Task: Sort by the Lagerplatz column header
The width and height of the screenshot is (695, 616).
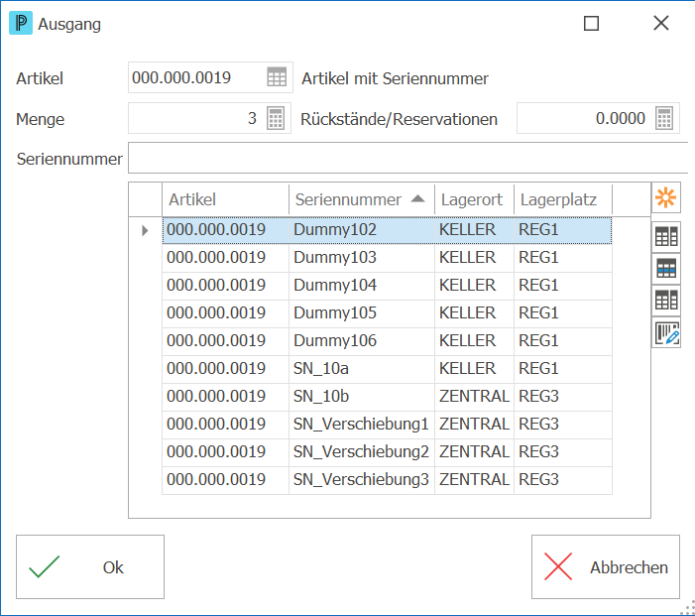Action: click(x=563, y=199)
